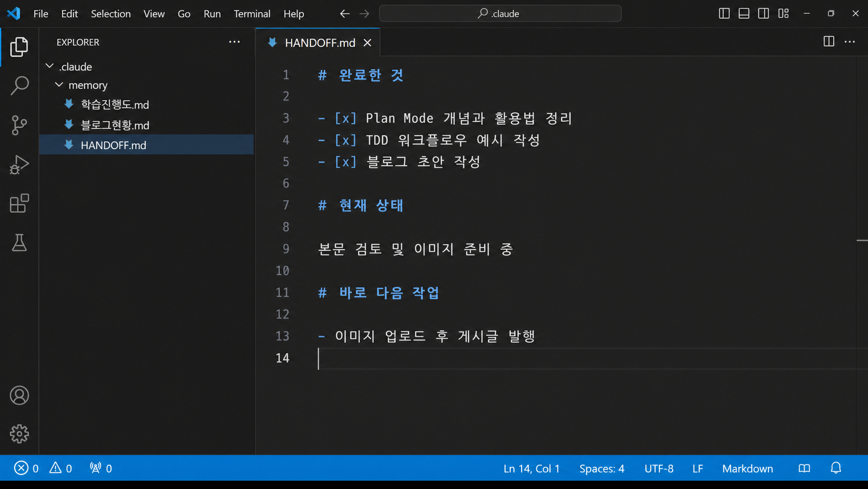Screen dimensions: 868x489
Task: Open the Manage gear icon
Action: (19, 434)
